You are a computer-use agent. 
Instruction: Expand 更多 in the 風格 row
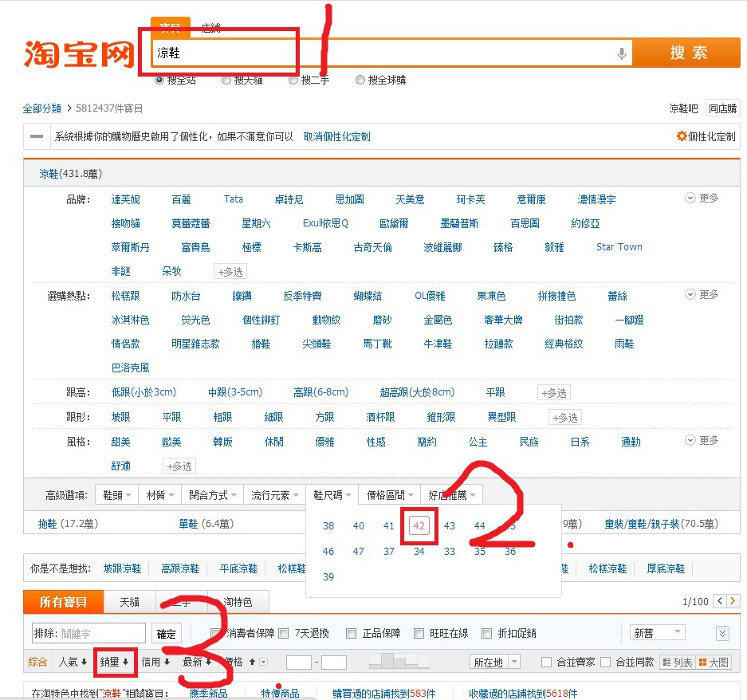click(702, 440)
